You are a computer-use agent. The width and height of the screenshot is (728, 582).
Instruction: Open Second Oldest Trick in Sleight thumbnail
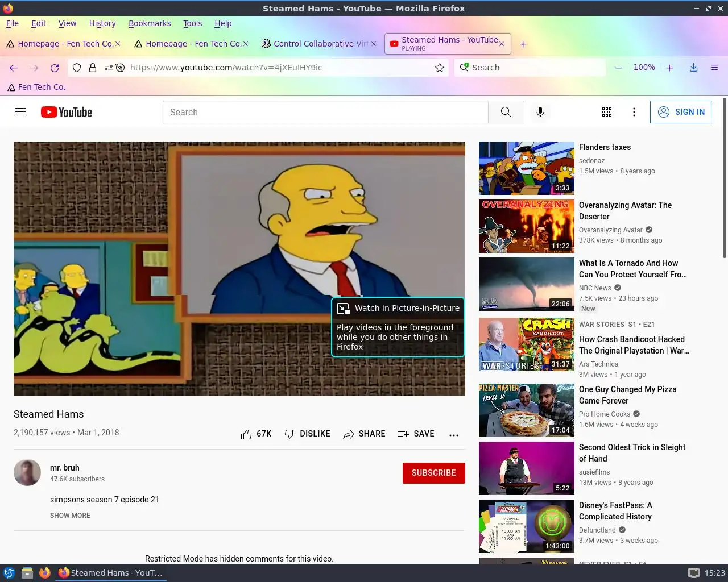[527, 468]
